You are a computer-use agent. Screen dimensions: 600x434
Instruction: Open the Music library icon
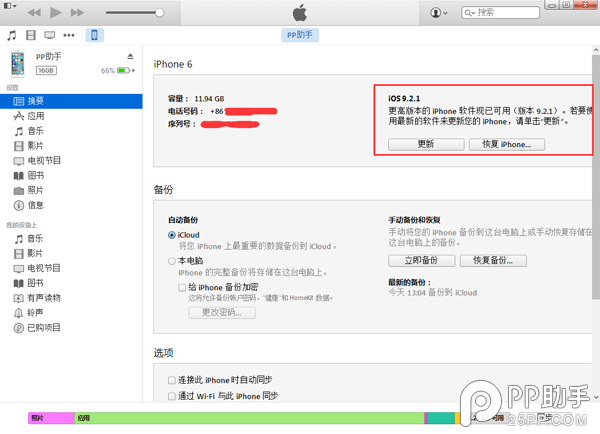[12, 36]
